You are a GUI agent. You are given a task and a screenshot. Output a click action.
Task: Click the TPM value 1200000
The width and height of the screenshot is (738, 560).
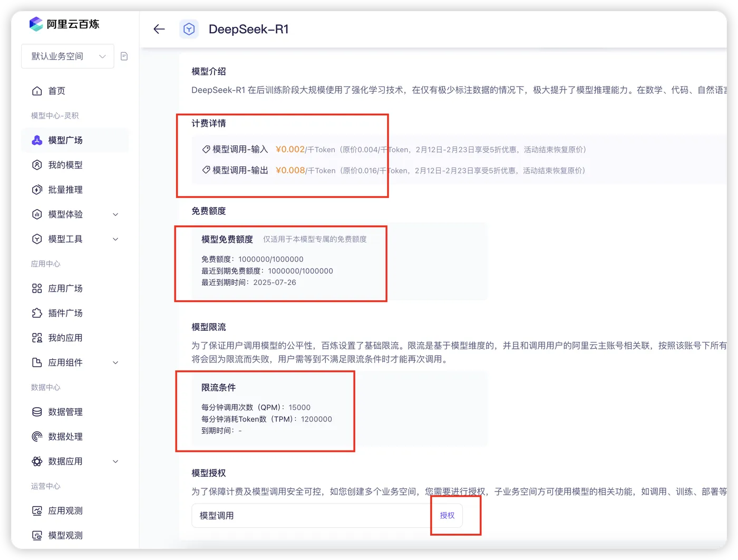tap(316, 419)
